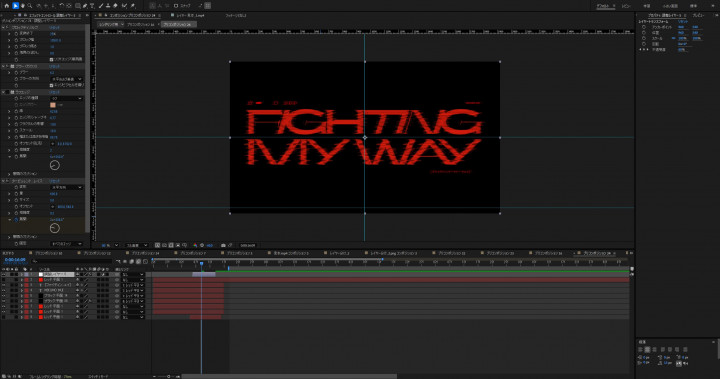Select the Clone Stamp tool
Screen dimensions: 720x379
pos(108,6)
